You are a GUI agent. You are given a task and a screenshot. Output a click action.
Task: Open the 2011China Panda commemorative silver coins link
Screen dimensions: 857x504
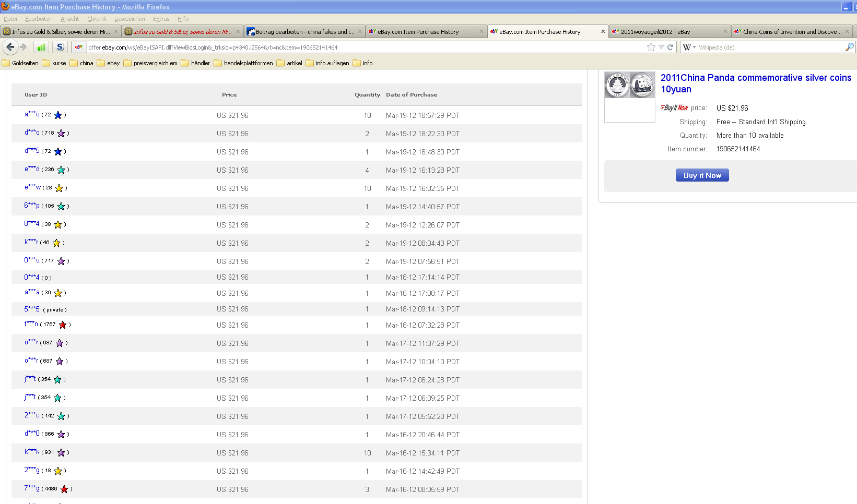click(x=756, y=83)
